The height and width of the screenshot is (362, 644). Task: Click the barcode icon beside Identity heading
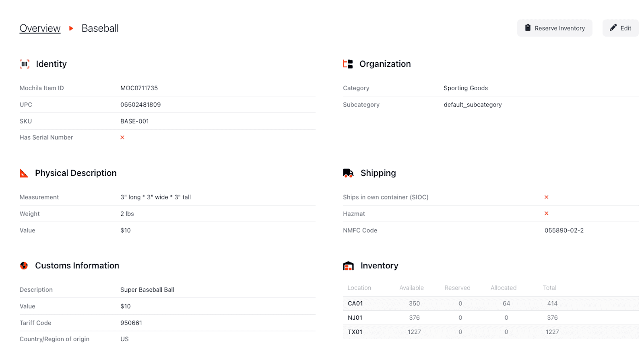[24, 64]
